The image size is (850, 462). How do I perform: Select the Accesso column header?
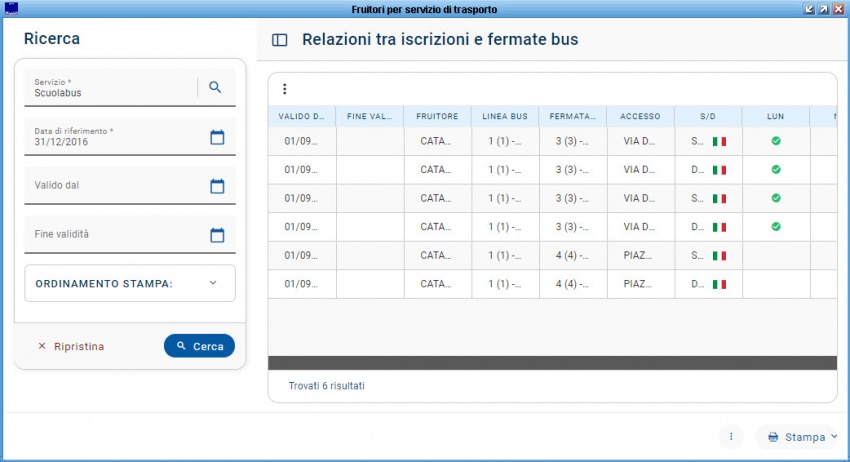point(640,117)
